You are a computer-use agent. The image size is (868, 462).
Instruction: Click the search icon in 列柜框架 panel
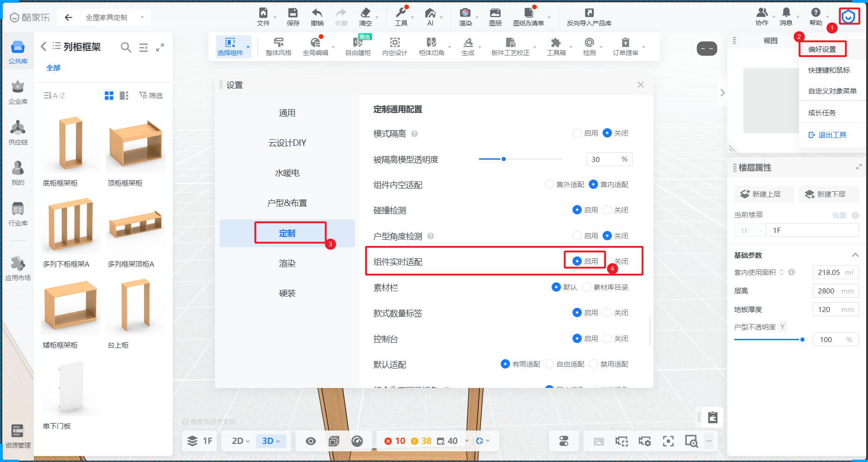[x=126, y=47]
